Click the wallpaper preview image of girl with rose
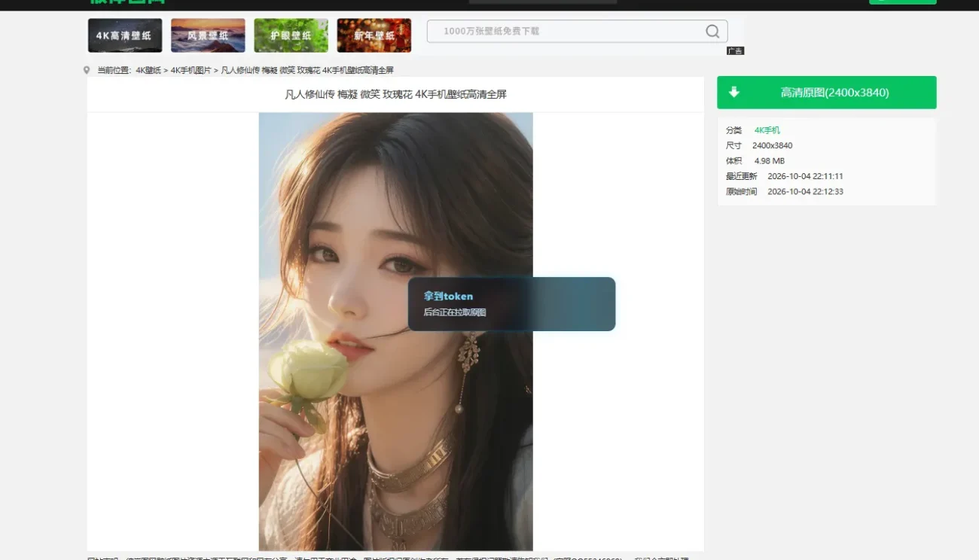This screenshot has width=979, height=560. (x=395, y=332)
